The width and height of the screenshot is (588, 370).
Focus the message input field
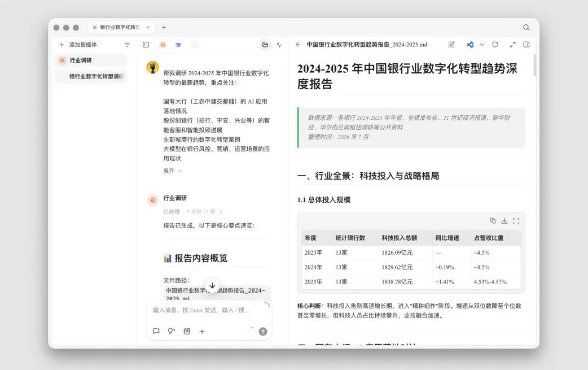[208, 310]
